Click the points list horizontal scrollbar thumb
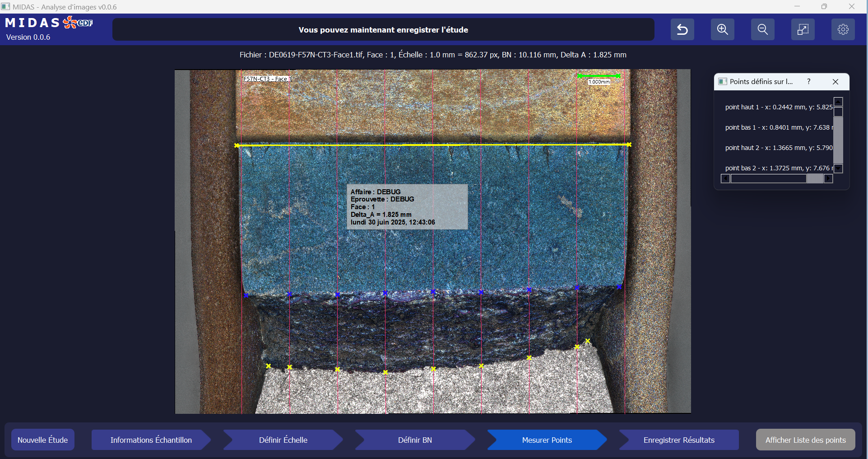This screenshot has height=459, width=868. pyautogui.click(x=768, y=179)
